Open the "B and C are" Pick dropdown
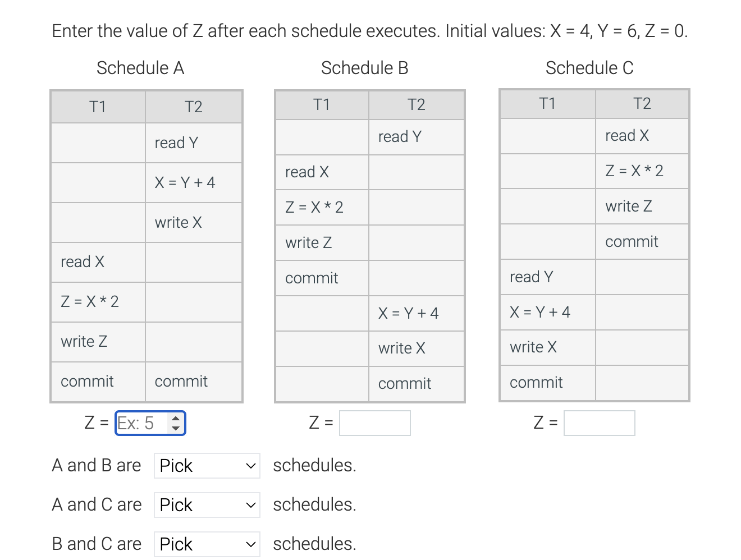The width and height of the screenshot is (741, 560). [206, 544]
